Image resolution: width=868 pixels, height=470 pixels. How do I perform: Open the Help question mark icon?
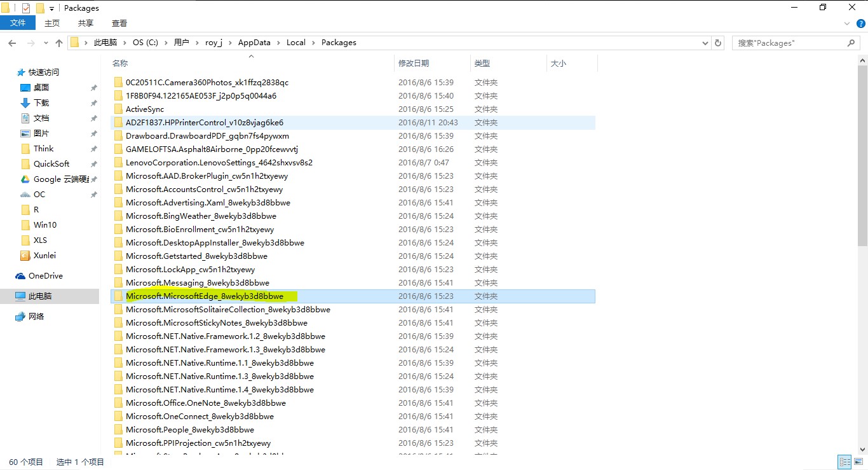(x=861, y=23)
